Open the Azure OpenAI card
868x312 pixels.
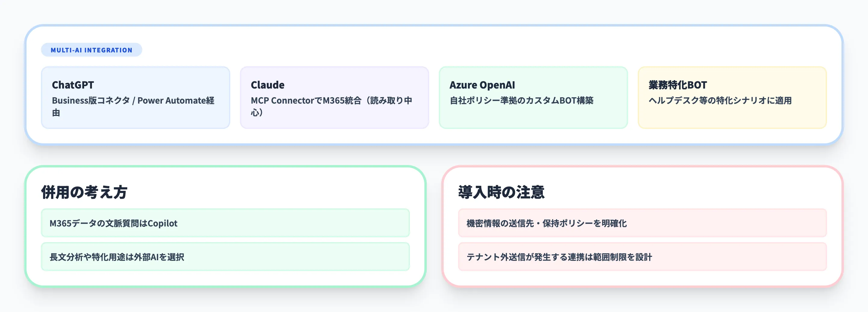[x=532, y=98]
